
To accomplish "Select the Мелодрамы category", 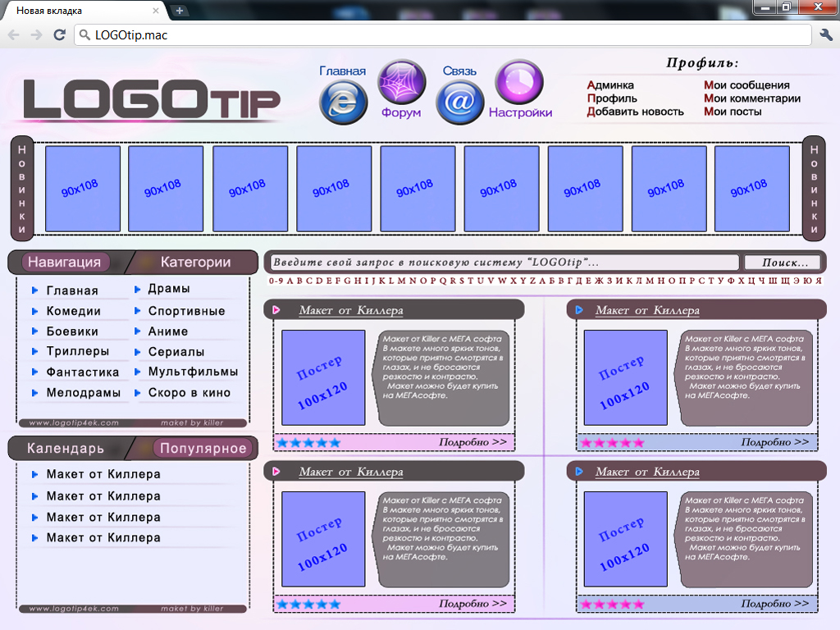I will tap(84, 393).
